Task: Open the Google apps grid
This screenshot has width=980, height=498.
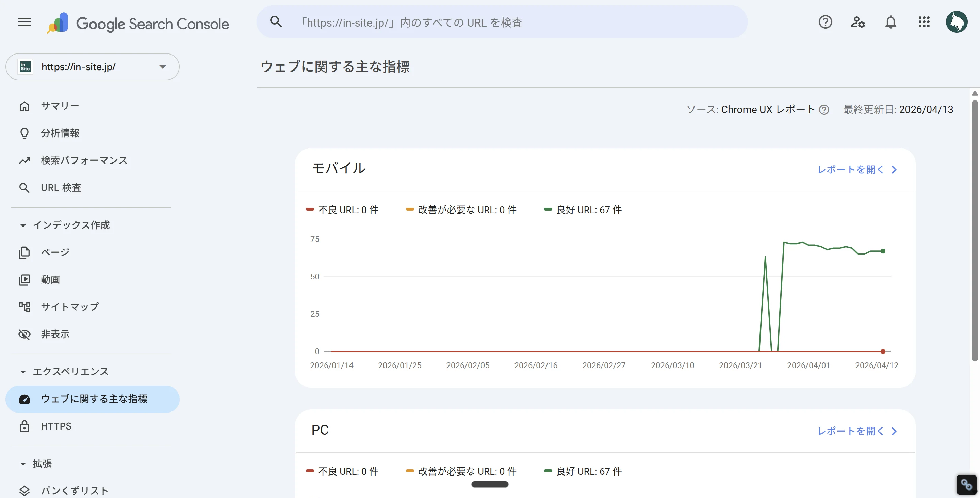Action: pyautogui.click(x=924, y=22)
